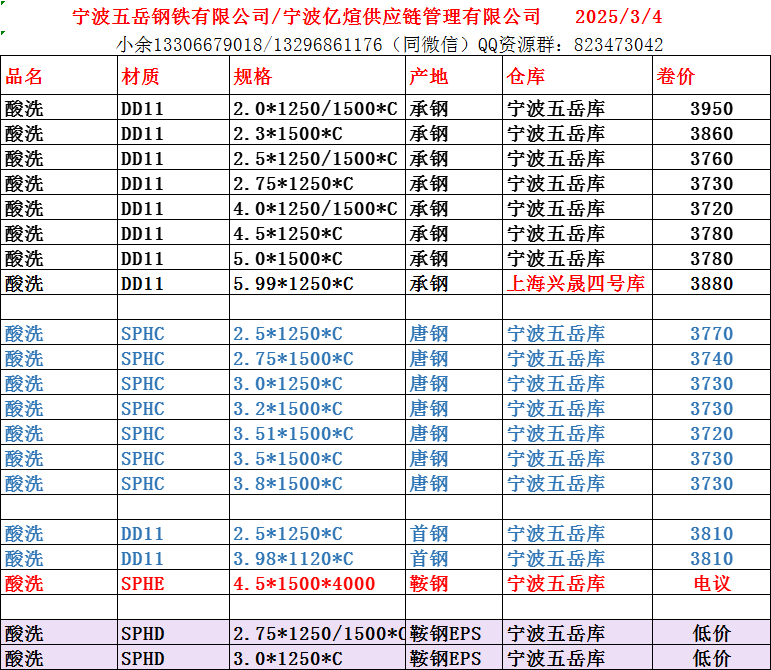Image resolution: width=771 pixels, height=670 pixels.
Task: Select spec cell 2.75*1250/1500*C
Action: [319, 634]
